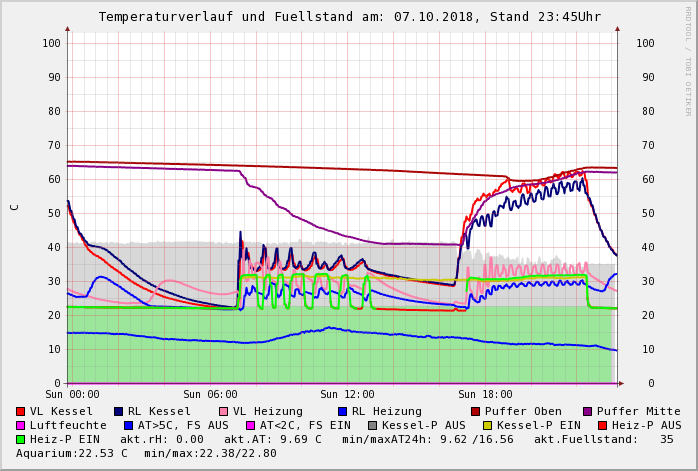Select the pink VL Heizung legend swatch

(223, 411)
